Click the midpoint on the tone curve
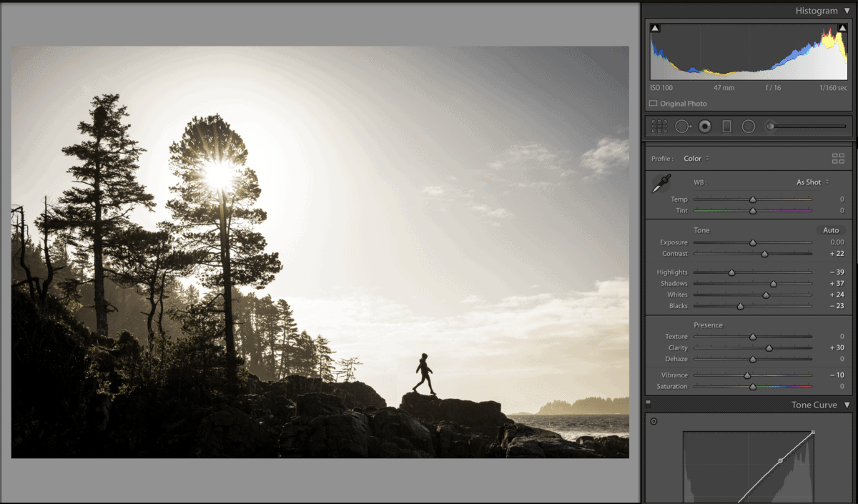The width and height of the screenshot is (858, 504). click(780, 461)
